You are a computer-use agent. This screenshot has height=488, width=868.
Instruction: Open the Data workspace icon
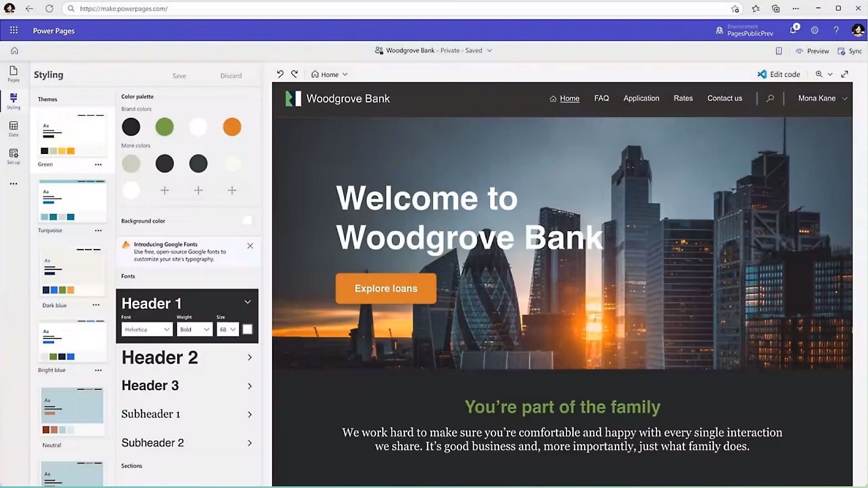[x=13, y=128]
